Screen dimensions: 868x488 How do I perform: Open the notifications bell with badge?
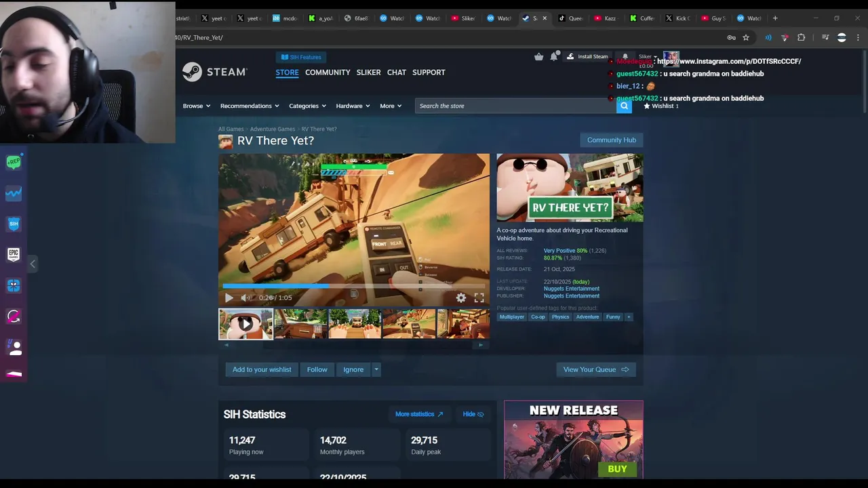pos(554,56)
